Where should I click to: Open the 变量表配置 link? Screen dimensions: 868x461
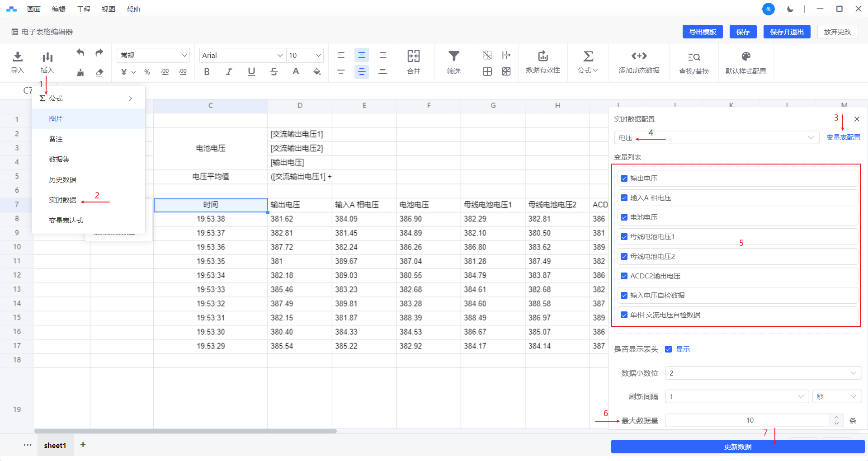843,137
